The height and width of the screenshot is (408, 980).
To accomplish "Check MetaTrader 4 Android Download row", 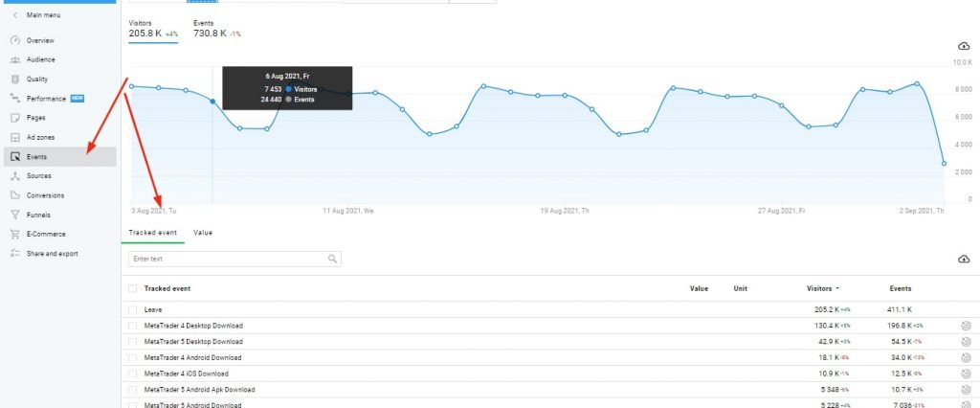I will tap(132, 358).
